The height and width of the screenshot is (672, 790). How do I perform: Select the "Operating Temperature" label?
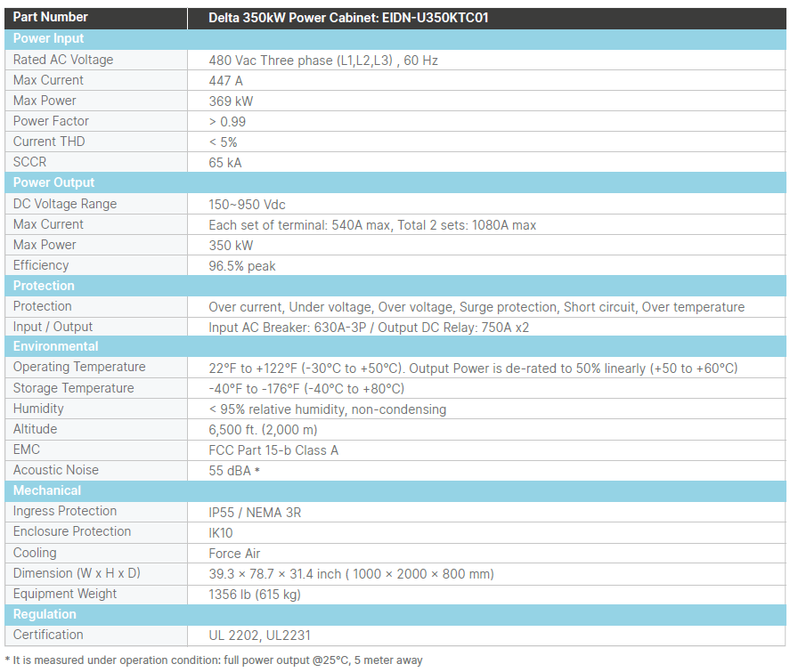tap(79, 367)
